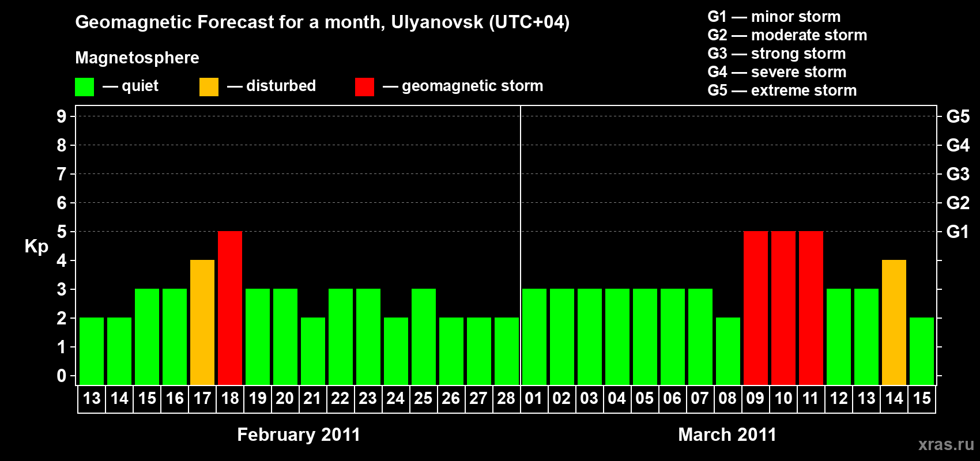Screen dimensions: 980x461
Task: Click the Kp axis value 0
Action: click(x=62, y=376)
